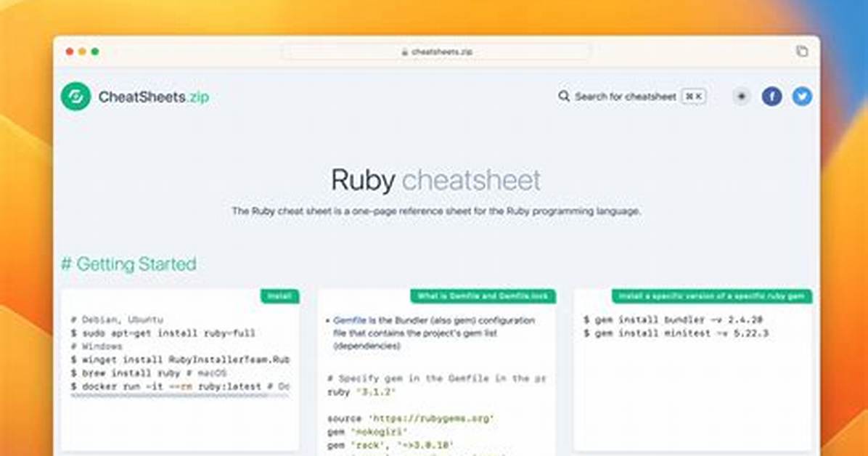868x456 pixels.
Task: Click the Install a specific version tag
Action: [x=712, y=296]
